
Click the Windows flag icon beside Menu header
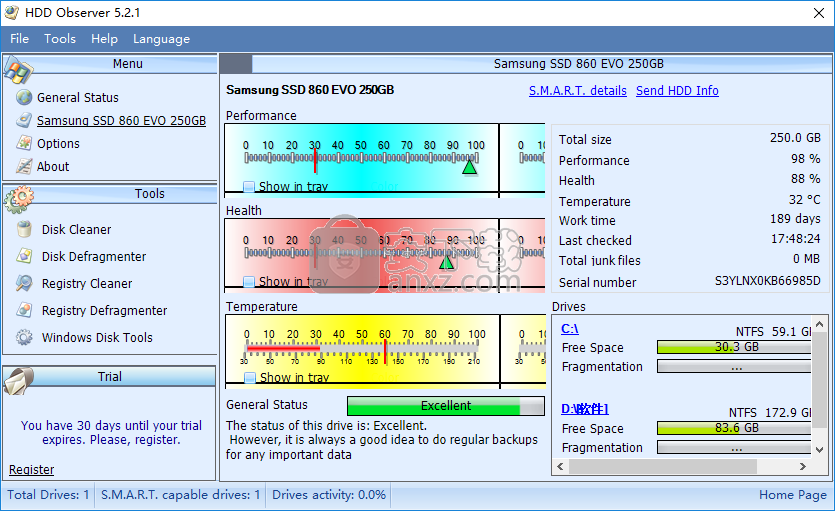click(18, 70)
